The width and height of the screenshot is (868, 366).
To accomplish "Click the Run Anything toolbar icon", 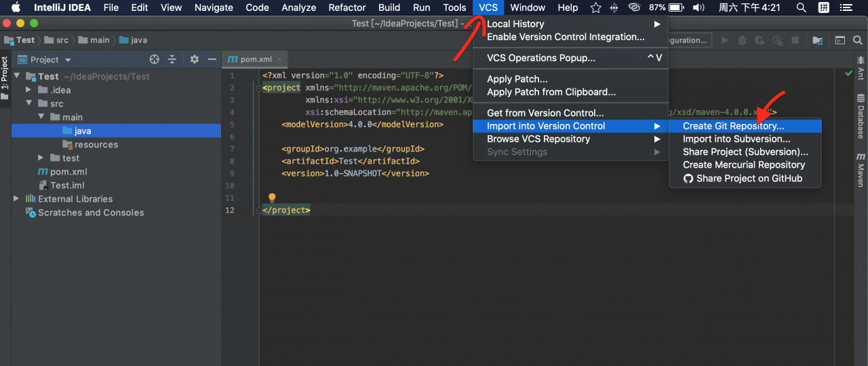I will pos(840,40).
